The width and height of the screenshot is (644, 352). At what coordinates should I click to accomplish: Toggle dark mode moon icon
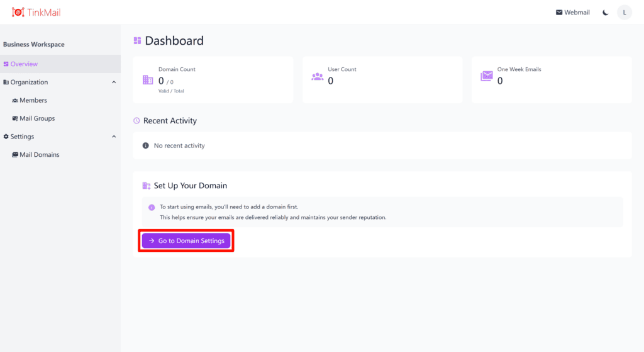[606, 13]
